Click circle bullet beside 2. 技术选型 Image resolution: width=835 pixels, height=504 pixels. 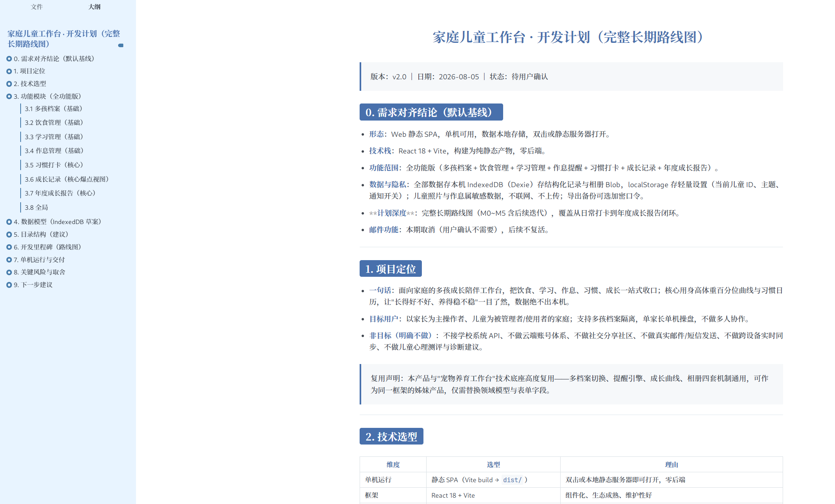pyautogui.click(x=9, y=84)
